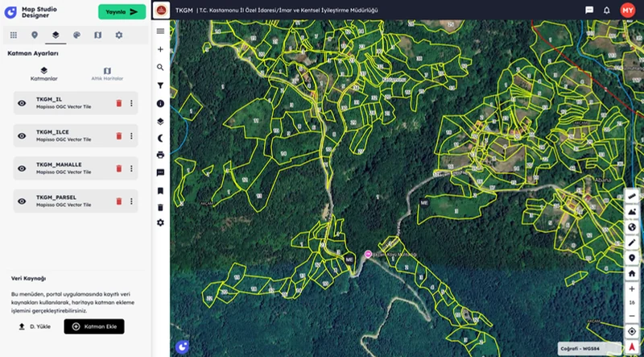
Task: Open the search tool on map toolbar
Action: (x=160, y=68)
